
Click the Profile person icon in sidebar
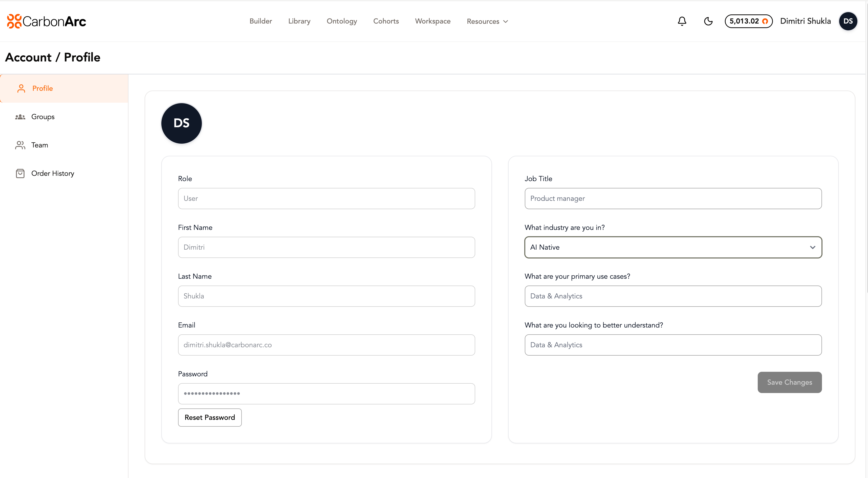[x=21, y=88]
